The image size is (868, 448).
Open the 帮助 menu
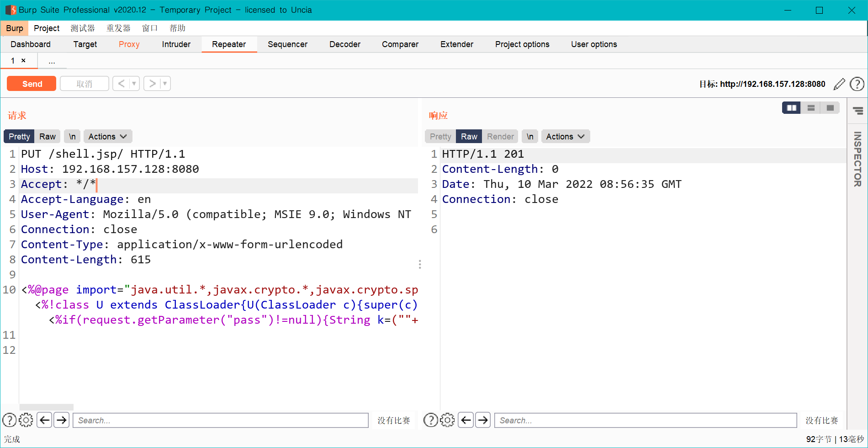[178, 28]
